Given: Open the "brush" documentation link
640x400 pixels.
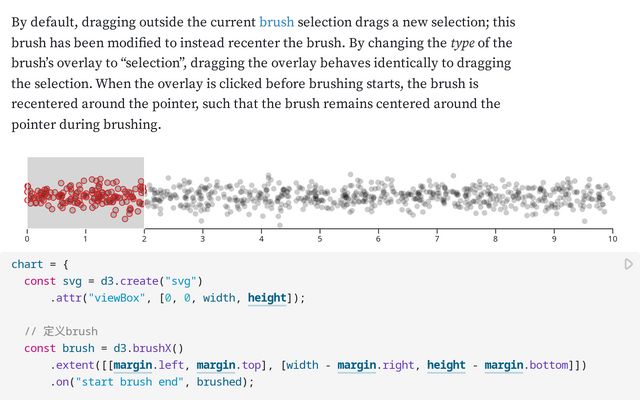Looking at the screenshot, I should pos(276,21).
